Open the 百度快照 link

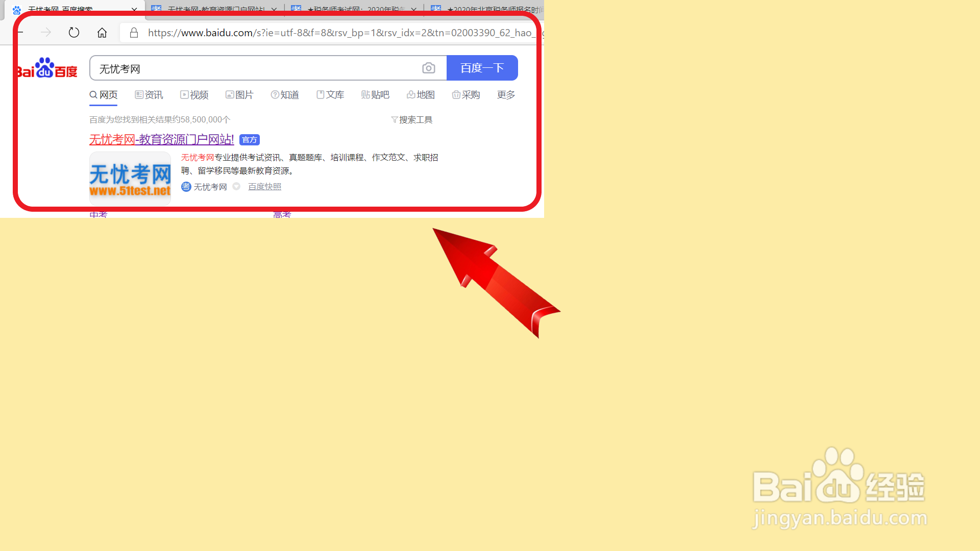(265, 187)
